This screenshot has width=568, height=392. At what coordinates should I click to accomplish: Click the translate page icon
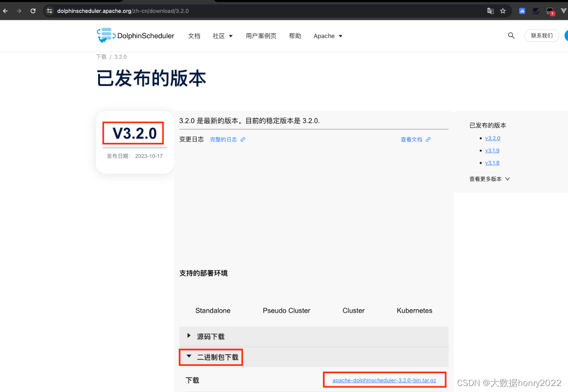[491, 11]
